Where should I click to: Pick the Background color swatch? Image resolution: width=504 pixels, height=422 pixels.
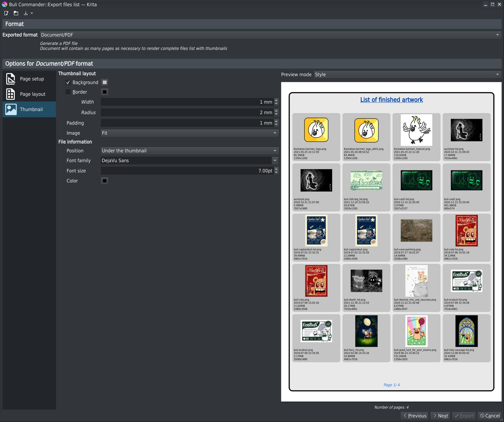[104, 82]
